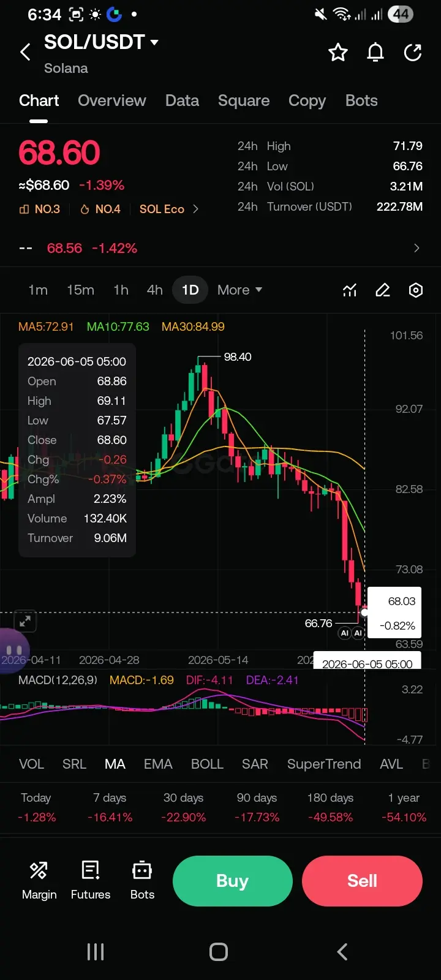Viewport: 441px width, 980px height.
Task: Tap the share icon in header
Action: (413, 53)
